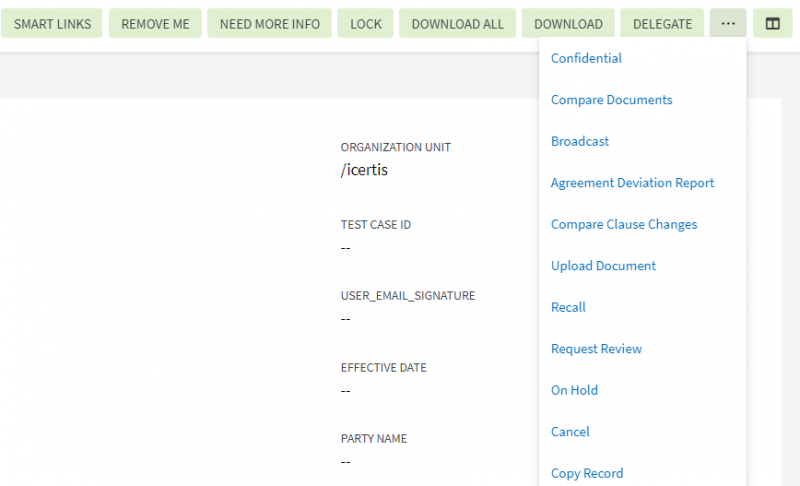Open Agreement Deviation Report
800x486 pixels.
pyautogui.click(x=632, y=183)
